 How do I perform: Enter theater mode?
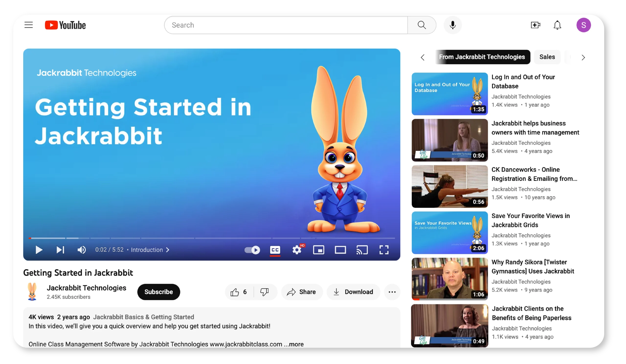point(340,250)
